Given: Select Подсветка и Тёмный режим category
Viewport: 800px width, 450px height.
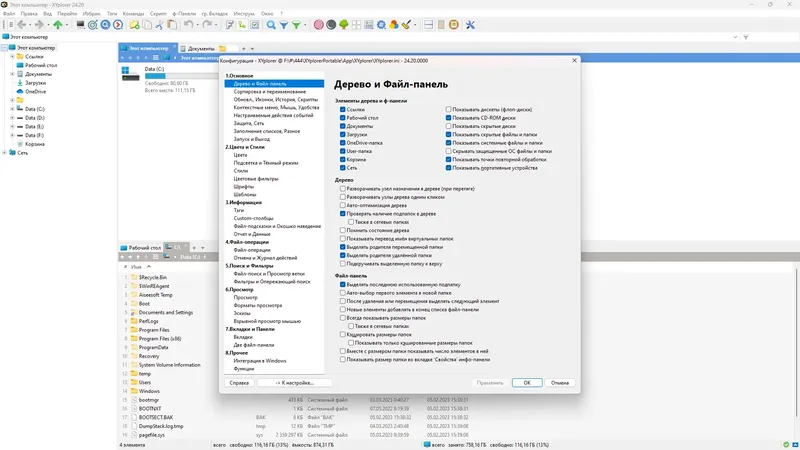Looking at the screenshot, I should tap(266, 163).
